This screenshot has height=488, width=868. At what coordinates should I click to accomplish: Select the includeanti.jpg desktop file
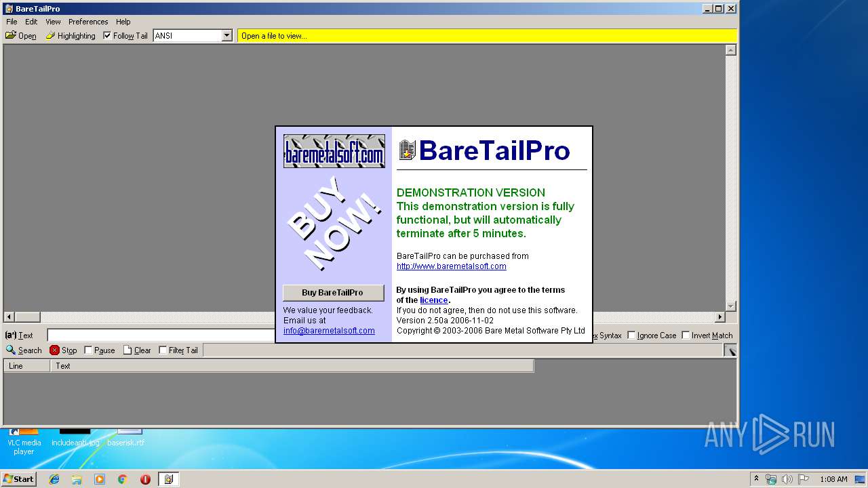tap(75, 438)
